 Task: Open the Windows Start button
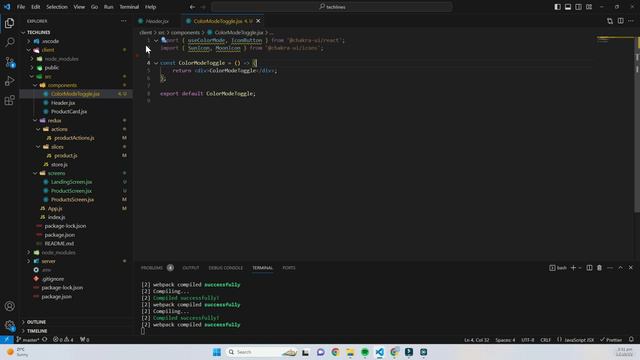[x=217, y=352]
